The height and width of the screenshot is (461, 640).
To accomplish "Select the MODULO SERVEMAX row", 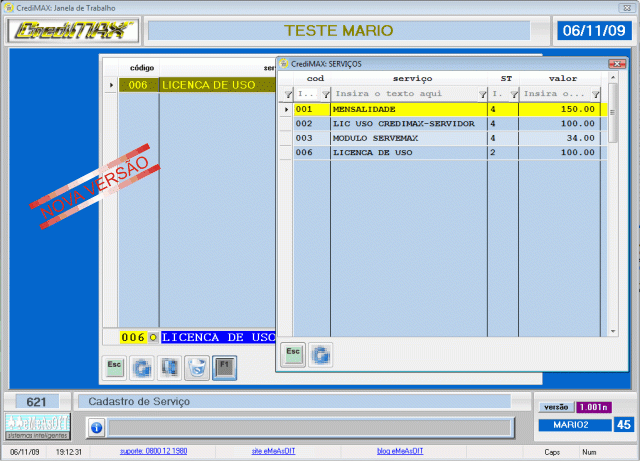I will tap(408, 138).
